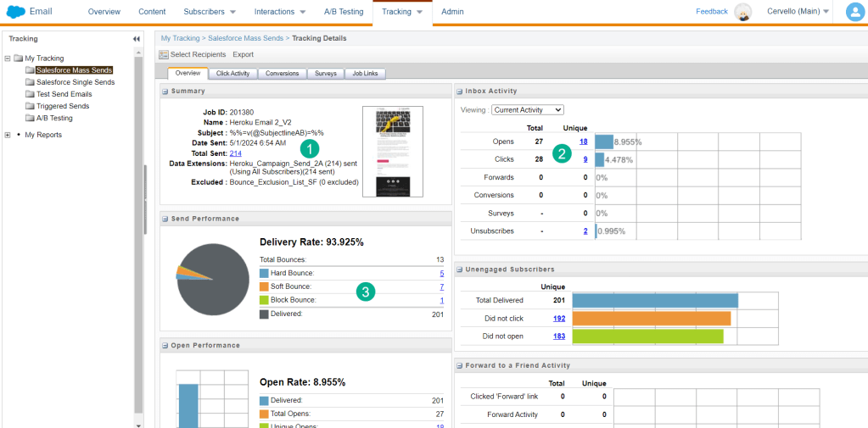The width and height of the screenshot is (868, 428).
Task: Click the Select Recipients icon
Action: (x=164, y=54)
